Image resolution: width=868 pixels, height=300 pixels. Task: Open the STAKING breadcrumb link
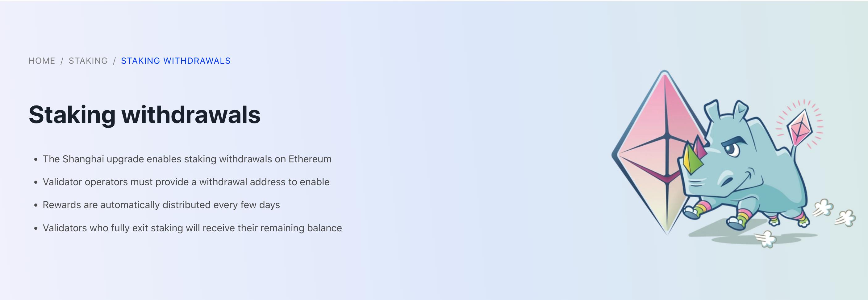88,61
